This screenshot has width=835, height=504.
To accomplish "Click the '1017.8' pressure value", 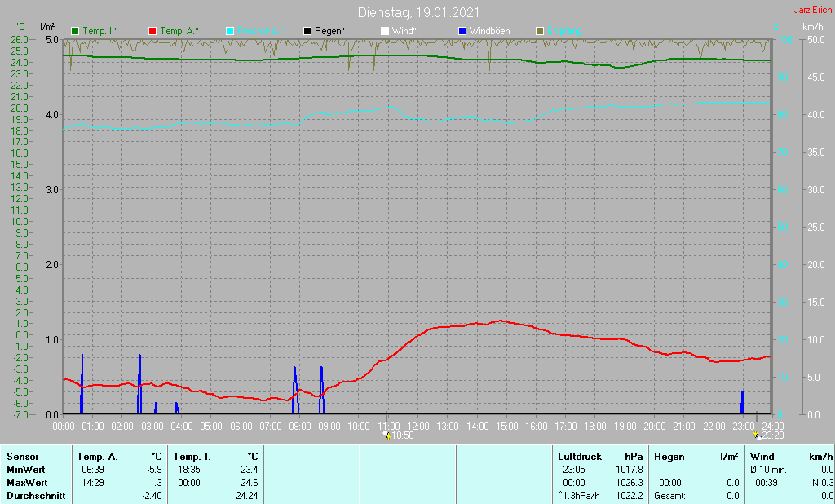I will [x=630, y=470].
